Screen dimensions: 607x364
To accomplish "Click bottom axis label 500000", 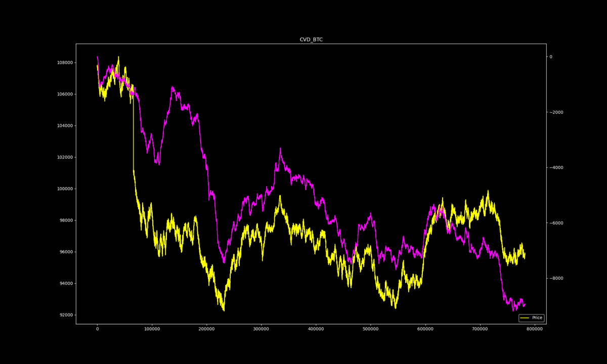I will click(x=371, y=329).
